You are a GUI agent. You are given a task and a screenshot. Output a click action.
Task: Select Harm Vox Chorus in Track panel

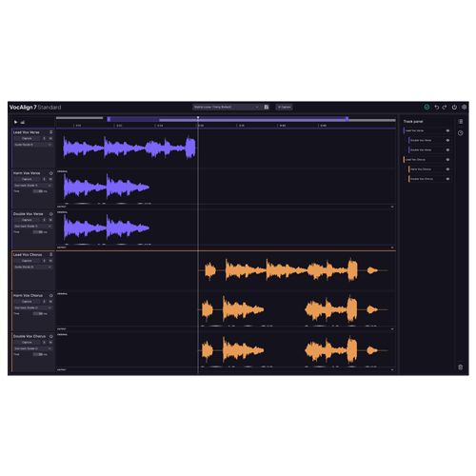tap(430, 169)
